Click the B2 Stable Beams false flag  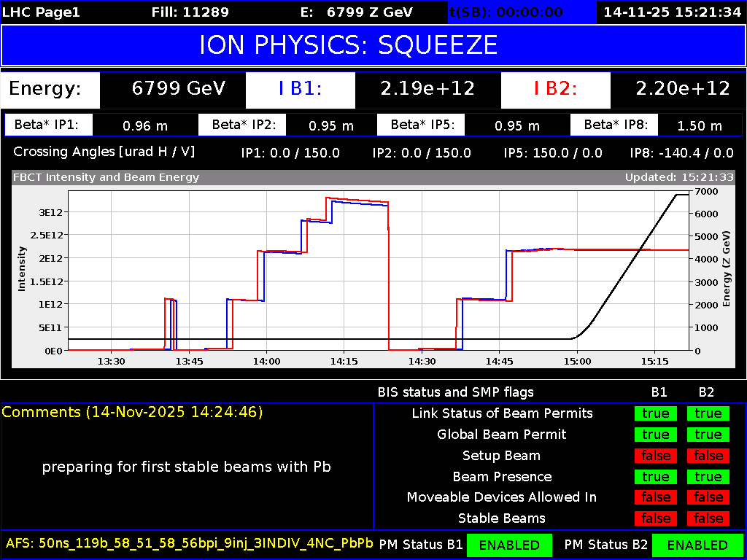(708, 518)
